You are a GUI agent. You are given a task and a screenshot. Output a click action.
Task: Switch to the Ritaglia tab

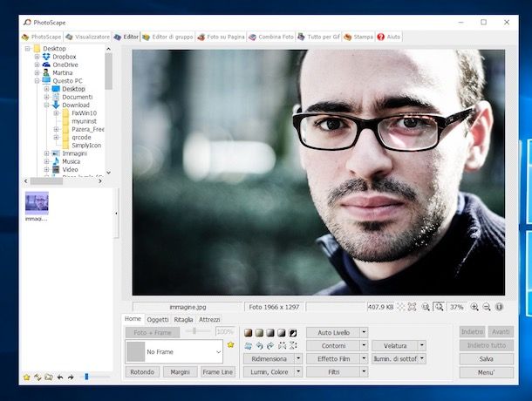click(x=183, y=320)
